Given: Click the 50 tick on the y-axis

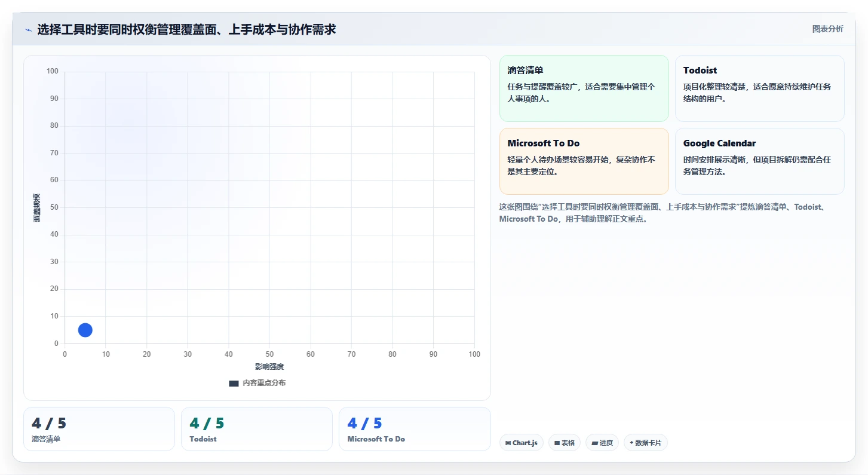Looking at the screenshot, I should (x=54, y=207).
